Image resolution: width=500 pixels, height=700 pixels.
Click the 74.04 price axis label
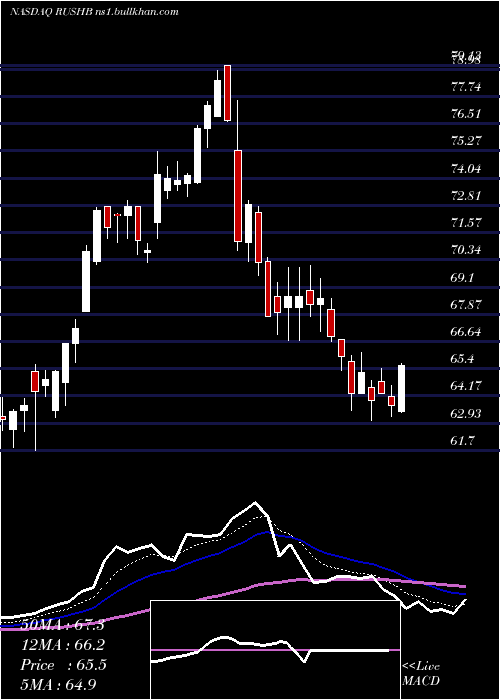[466, 169]
